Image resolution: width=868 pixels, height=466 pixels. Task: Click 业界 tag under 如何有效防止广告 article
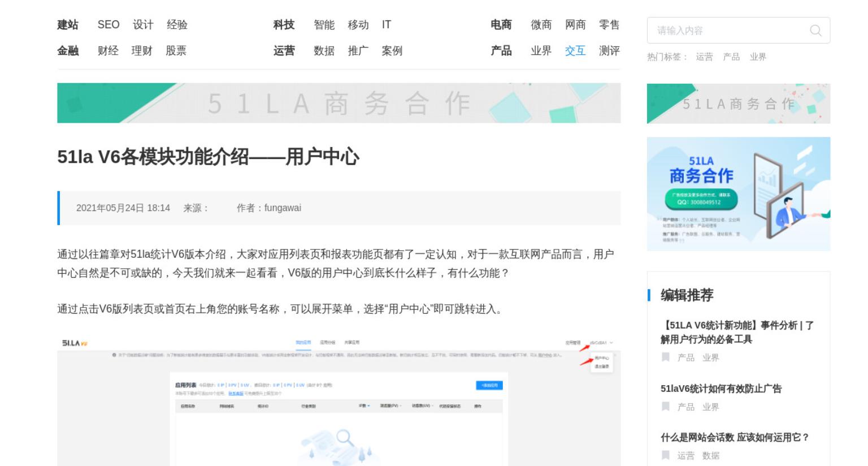click(x=711, y=407)
